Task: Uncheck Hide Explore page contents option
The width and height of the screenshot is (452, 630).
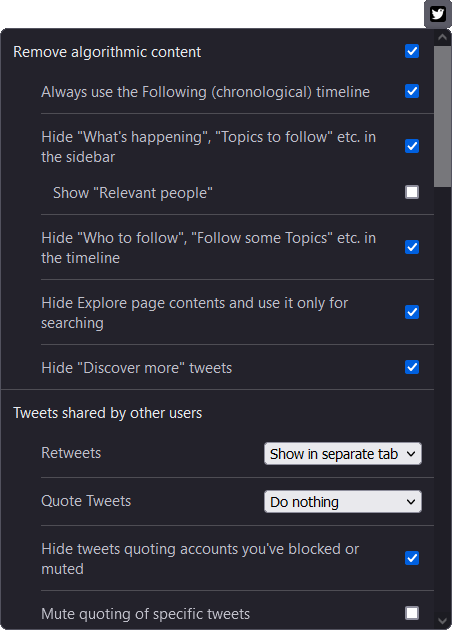Action: (412, 312)
